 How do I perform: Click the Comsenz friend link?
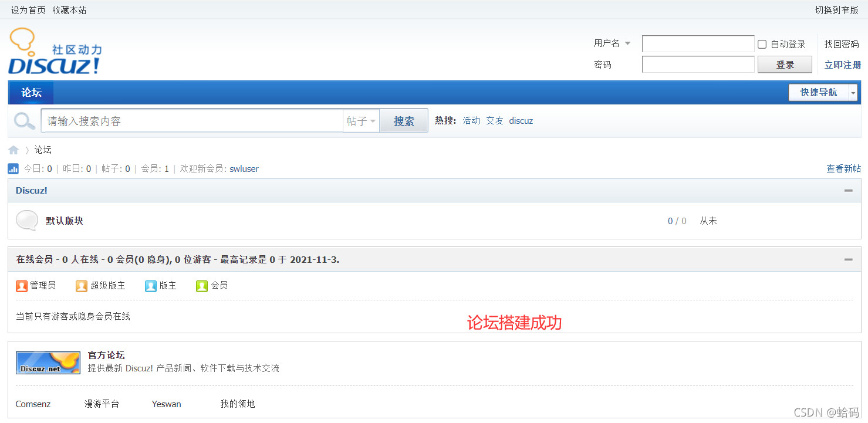[x=33, y=404]
